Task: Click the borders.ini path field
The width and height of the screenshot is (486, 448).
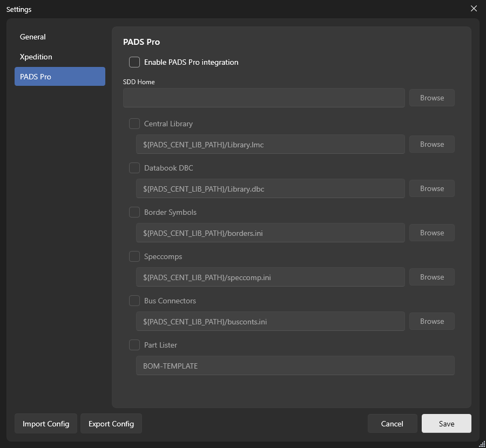Action: 271,233
